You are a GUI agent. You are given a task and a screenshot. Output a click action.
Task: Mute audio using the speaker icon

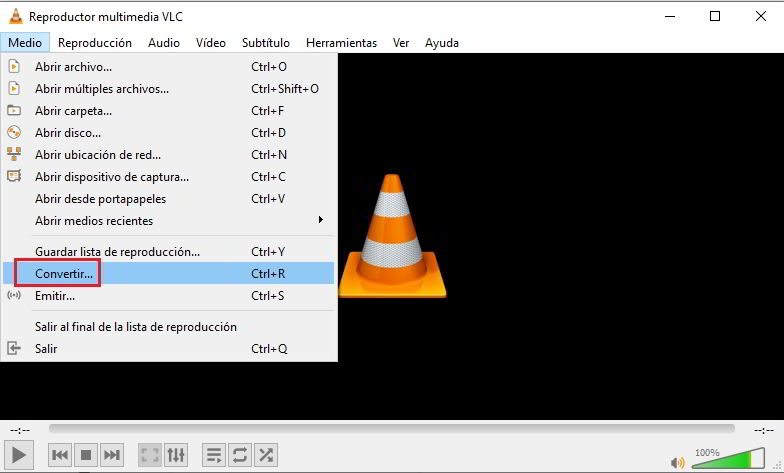pos(678,461)
